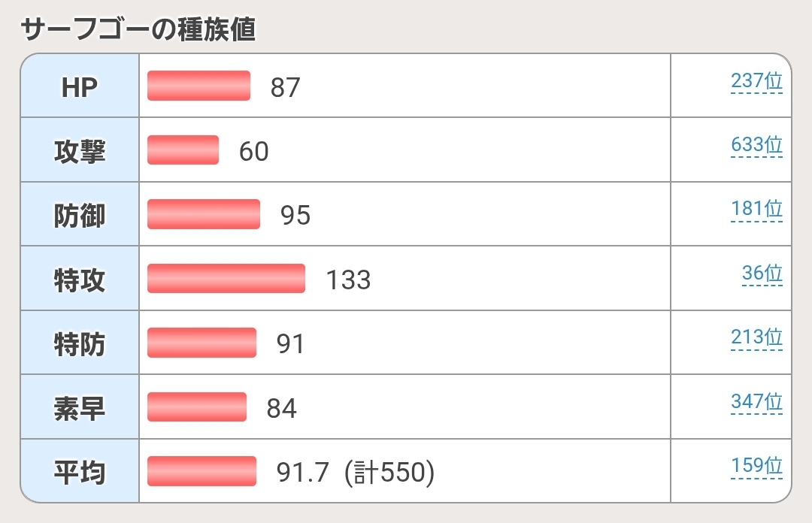Click the 213位 special defense ranking

(x=756, y=339)
